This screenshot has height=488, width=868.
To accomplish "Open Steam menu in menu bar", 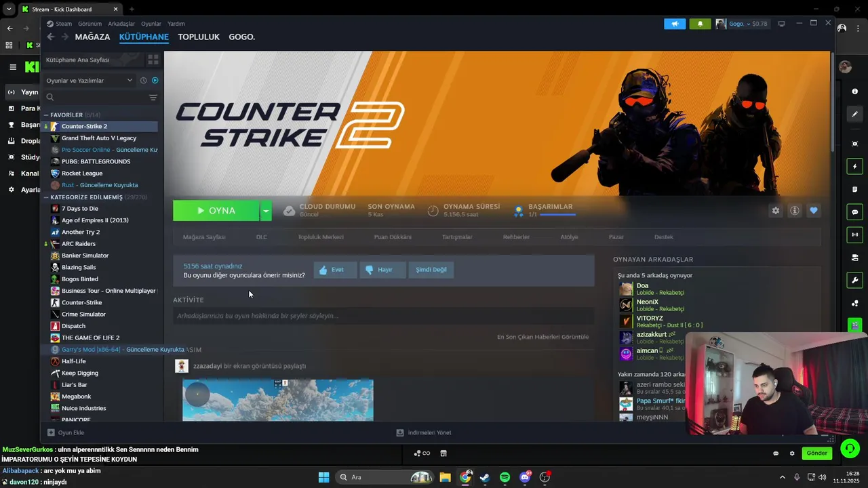I will (64, 24).
